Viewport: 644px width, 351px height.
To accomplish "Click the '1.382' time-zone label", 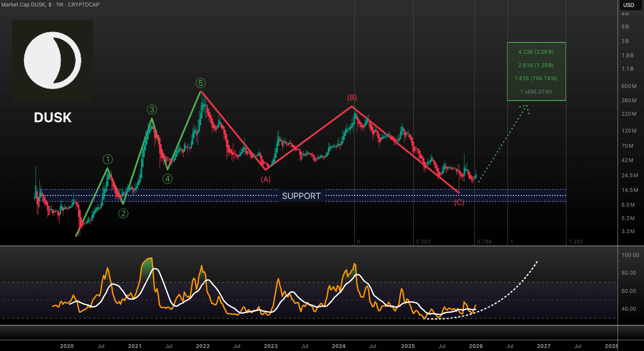I will tap(575, 242).
